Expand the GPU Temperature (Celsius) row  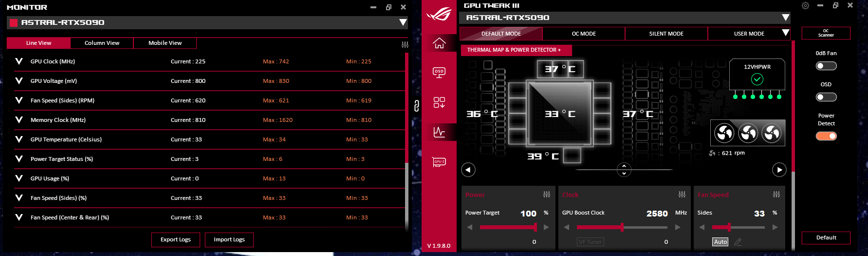[19, 139]
